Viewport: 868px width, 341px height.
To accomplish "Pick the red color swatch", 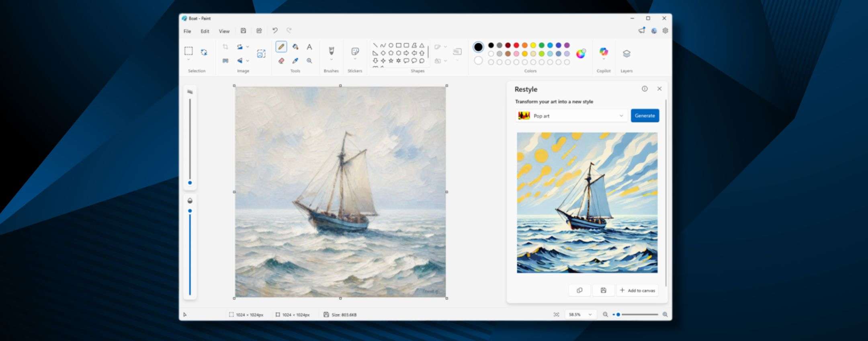I will click(x=516, y=45).
